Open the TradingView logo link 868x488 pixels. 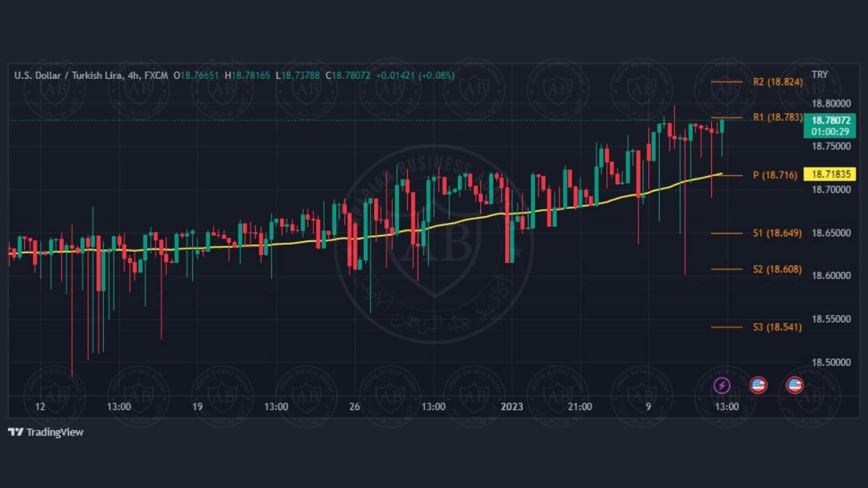(x=46, y=432)
